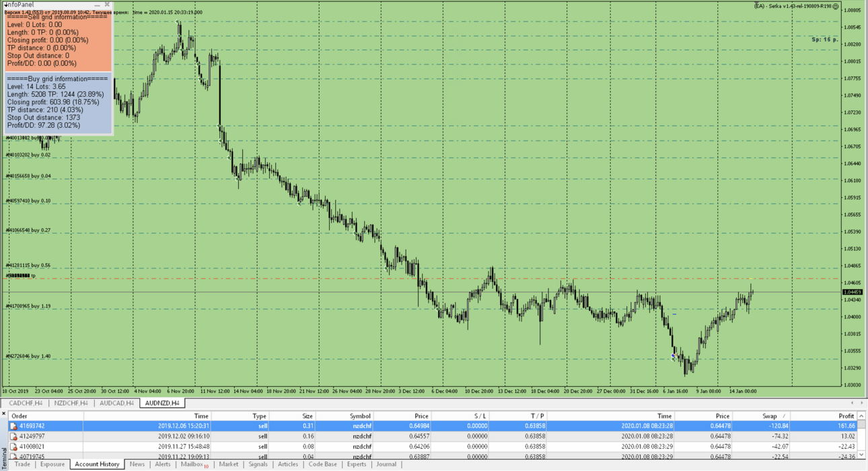Click the current price label 1.04459
The image size is (868, 471).
point(853,292)
